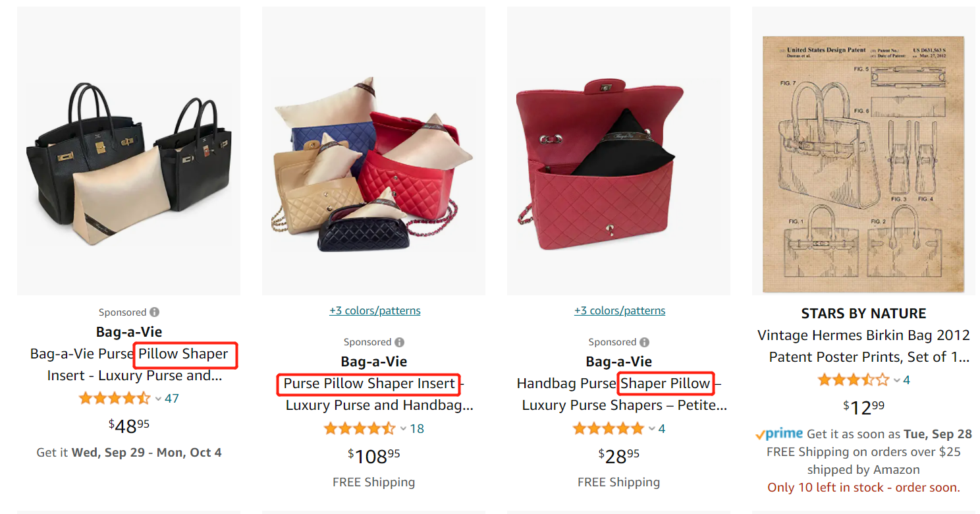Open Vintage Hermes Birkin Bag patent poster title
980x514 pixels.
point(863,346)
